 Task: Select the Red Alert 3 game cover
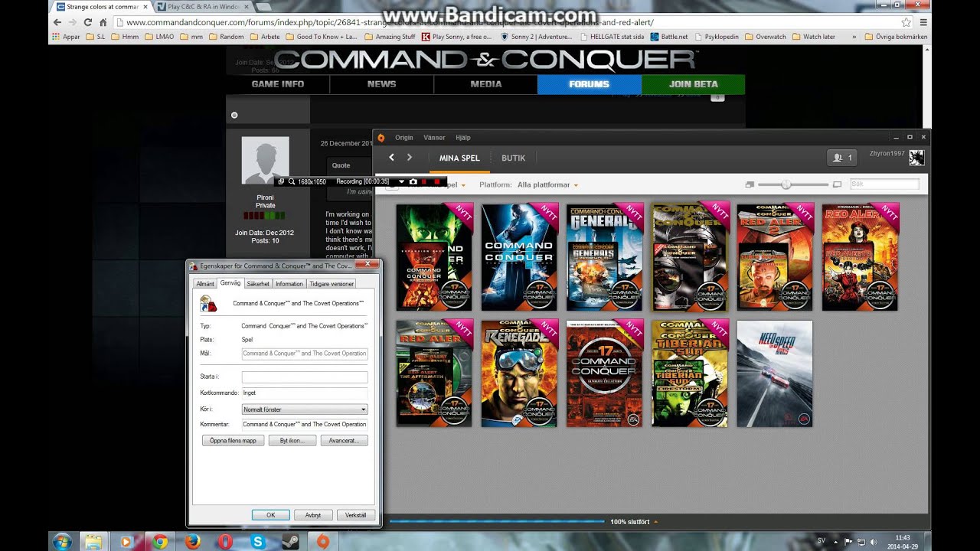pyautogui.click(x=860, y=257)
